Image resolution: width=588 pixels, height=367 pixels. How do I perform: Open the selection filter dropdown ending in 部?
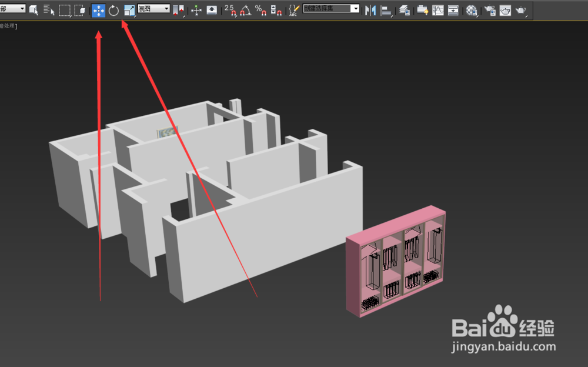pos(13,8)
